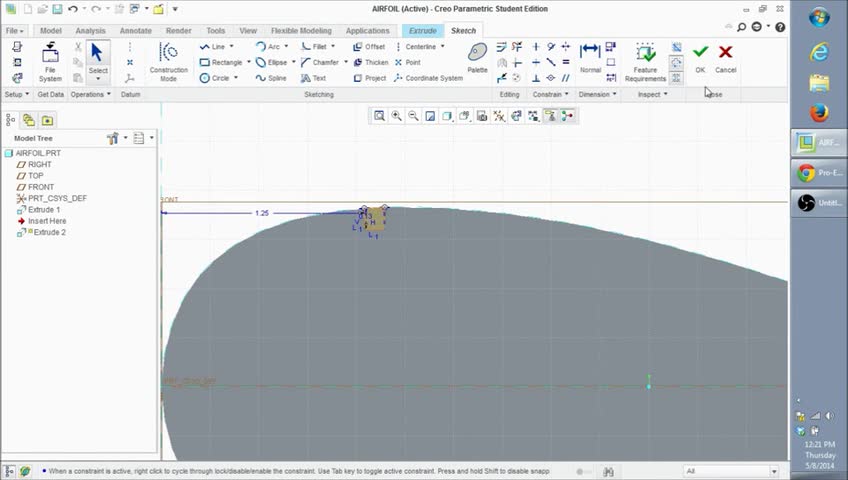
Task: Select Extrude 1 in Model Tree
Action: coord(43,210)
